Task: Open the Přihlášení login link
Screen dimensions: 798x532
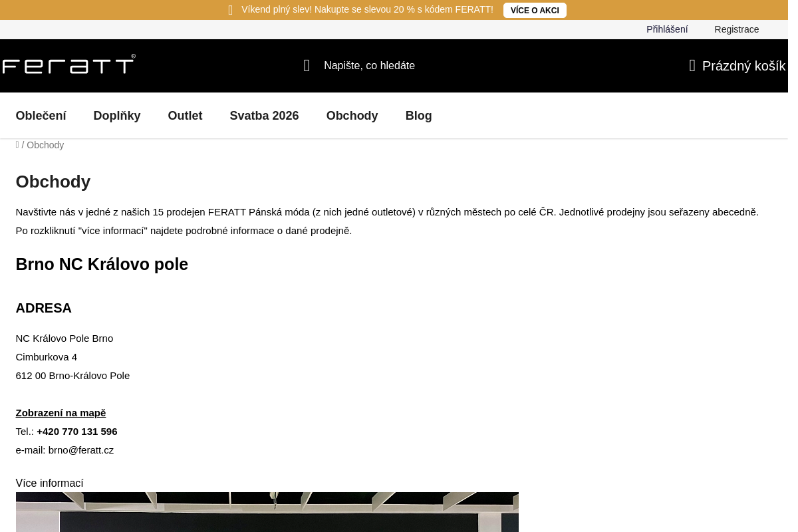Action: [x=667, y=29]
